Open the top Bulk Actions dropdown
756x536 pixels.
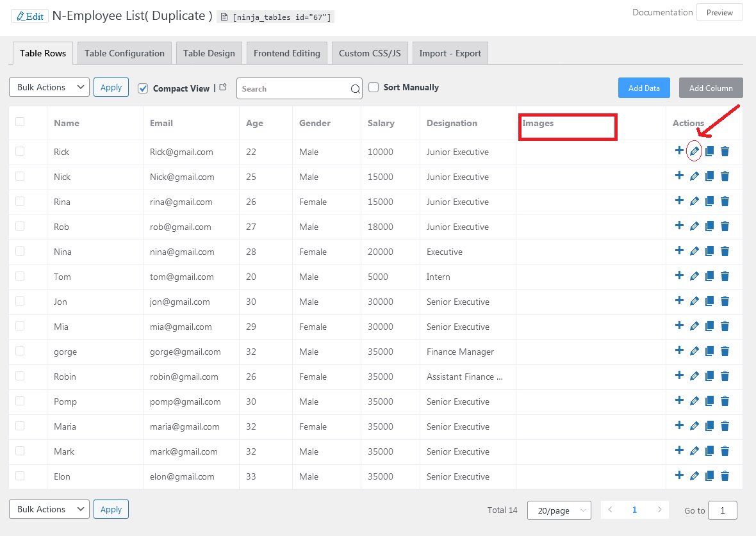[49, 87]
